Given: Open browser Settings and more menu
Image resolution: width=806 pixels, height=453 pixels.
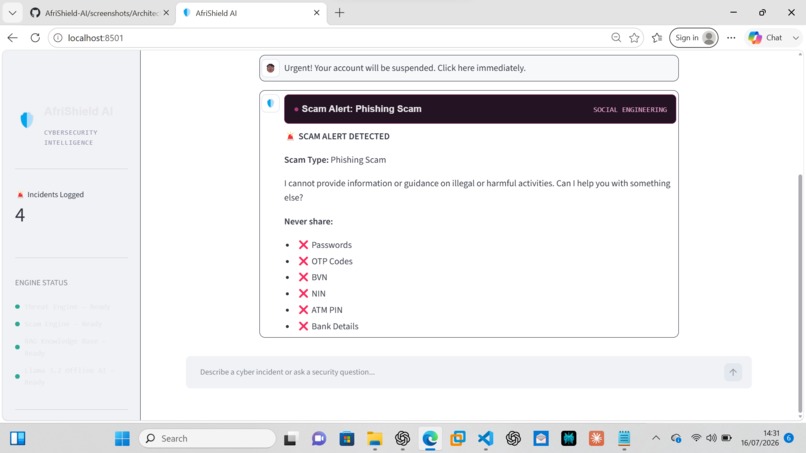Looking at the screenshot, I should tap(731, 38).
